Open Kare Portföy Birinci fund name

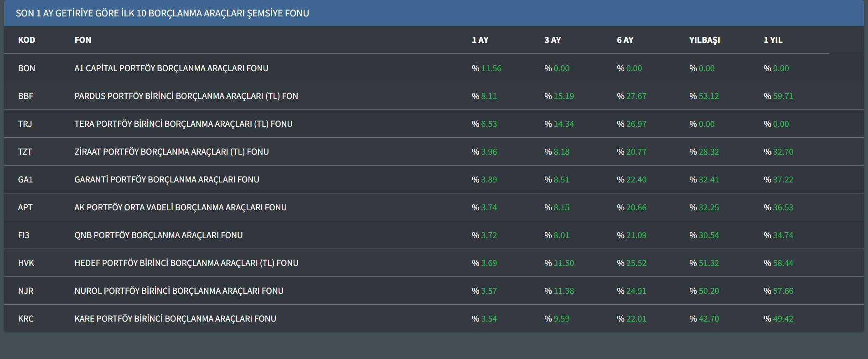click(x=175, y=319)
